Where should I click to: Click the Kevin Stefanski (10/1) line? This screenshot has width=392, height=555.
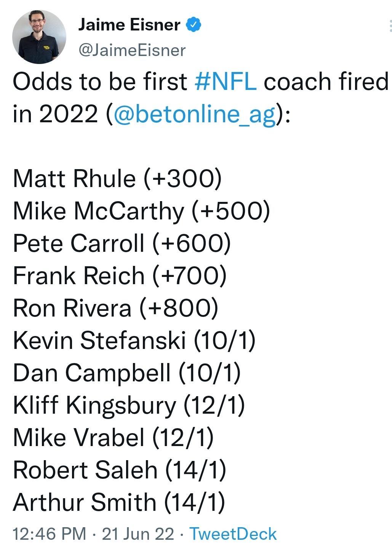tap(134, 340)
